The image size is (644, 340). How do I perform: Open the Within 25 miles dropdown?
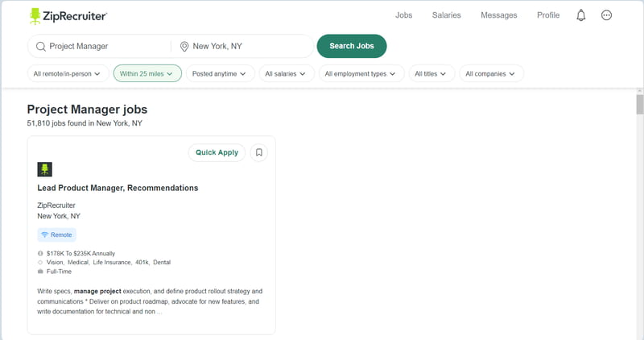click(x=147, y=73)
